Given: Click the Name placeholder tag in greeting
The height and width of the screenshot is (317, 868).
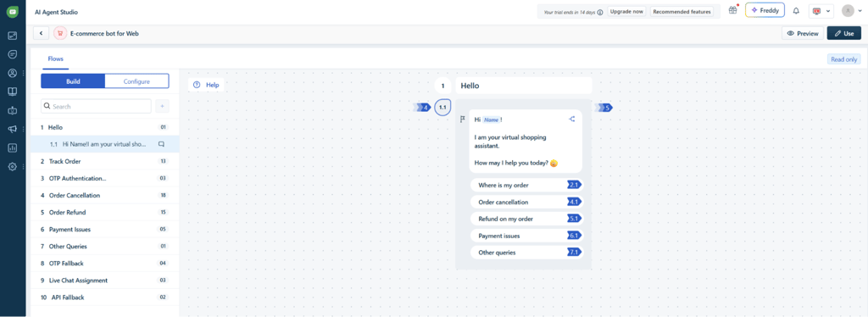Looking at the screenshot, I should pyautogui.click(x=492, y=120).
